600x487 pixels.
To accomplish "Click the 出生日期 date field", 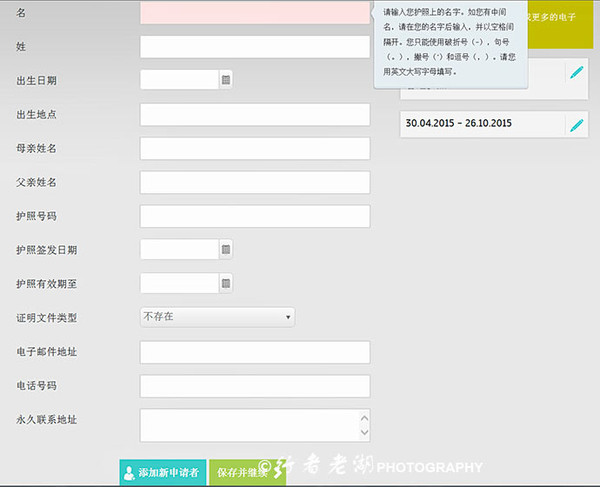I will pos(179,80).
